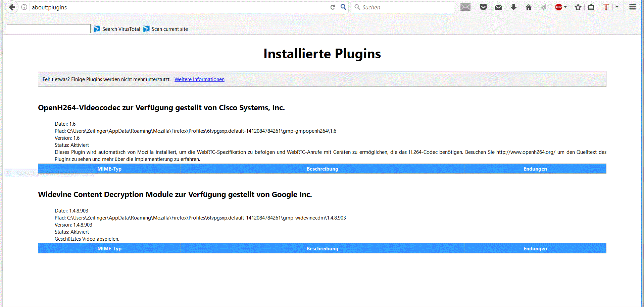Screen dimensions: 644x307
Task: Click "Status: Aktiviert" under the Widevine plugin
Action: point(72,232)
